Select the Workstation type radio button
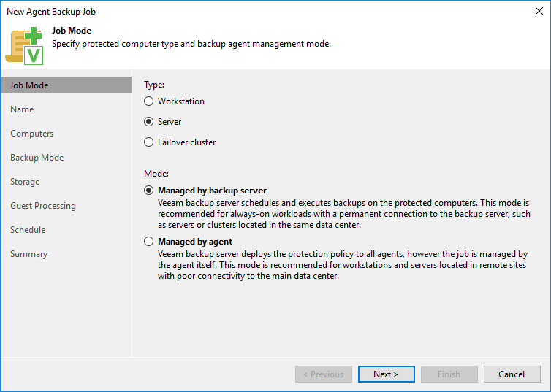The image size is (551, 392). (149, 101)
